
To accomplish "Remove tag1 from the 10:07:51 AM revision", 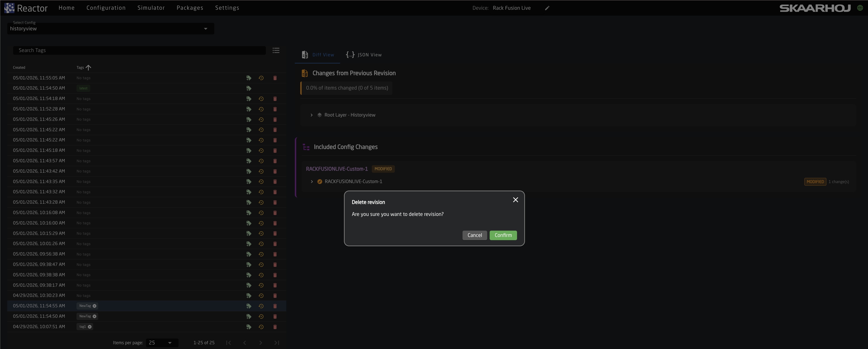I will pos(90,327).
